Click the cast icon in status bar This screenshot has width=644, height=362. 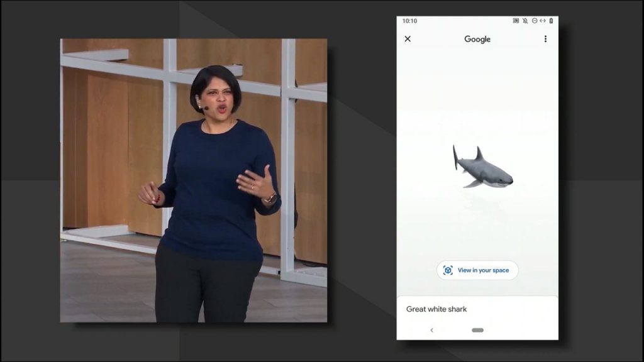point(516,21)
